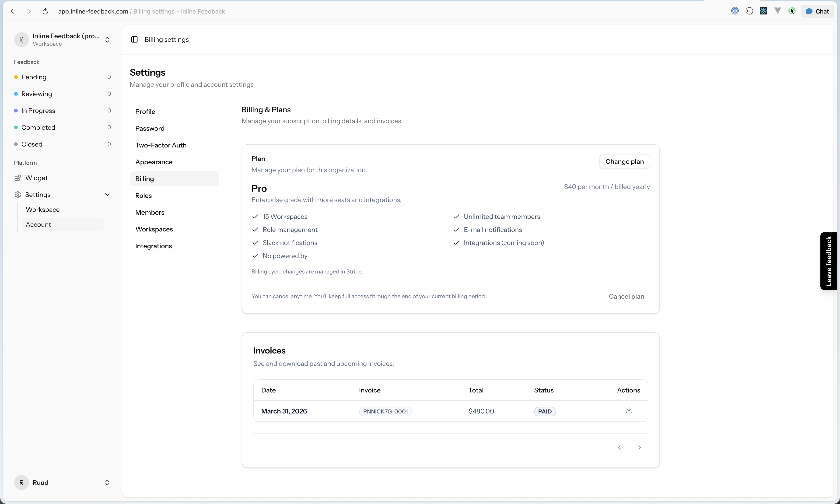Click the PAID status badge

coord(545,411)
